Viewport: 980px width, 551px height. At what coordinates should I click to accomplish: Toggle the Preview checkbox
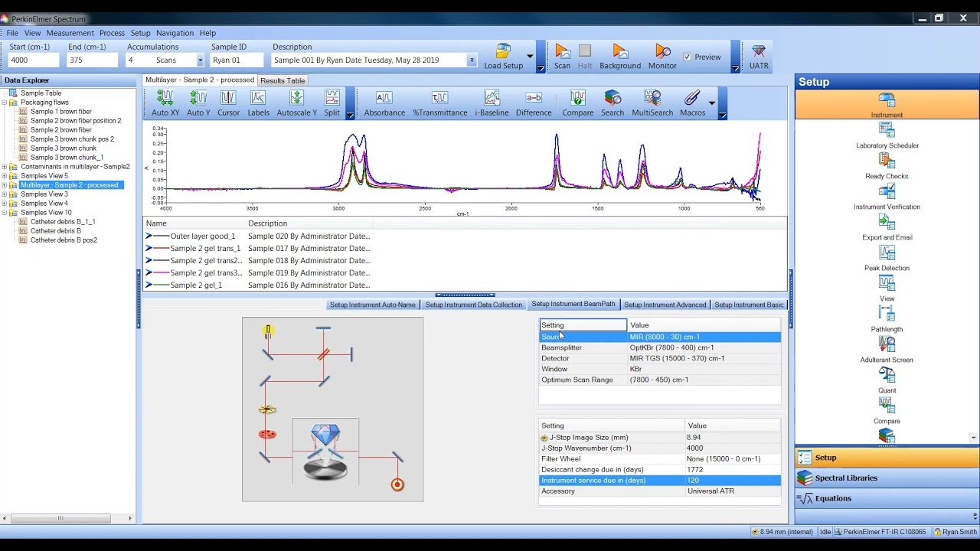point(687,57)
